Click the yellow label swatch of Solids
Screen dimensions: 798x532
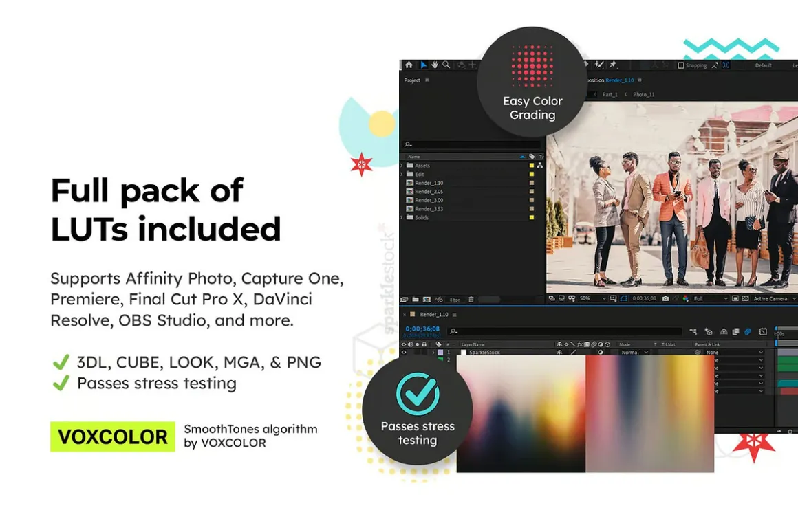[x=532, y=217]
